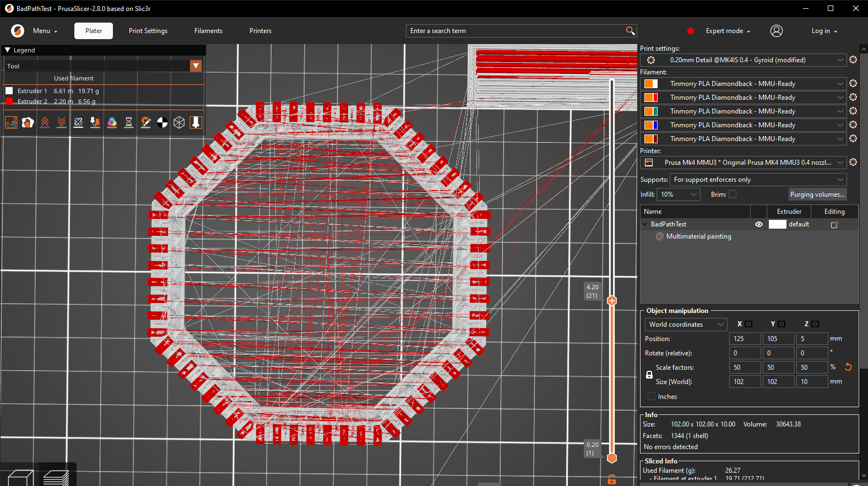Image resolution: width=868 pixels, height=486 pixels.
Task: Open the Menu dropdown
Action: (45, 31)
